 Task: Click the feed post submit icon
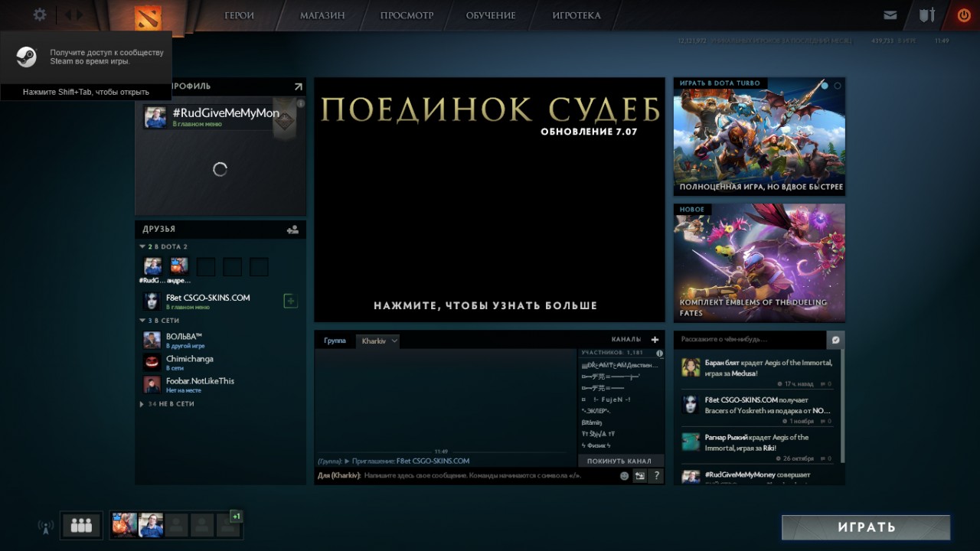pos(836,339)
